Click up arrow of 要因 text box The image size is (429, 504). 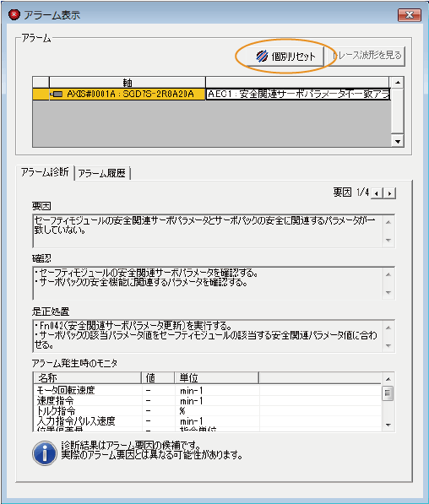[388, 222]
